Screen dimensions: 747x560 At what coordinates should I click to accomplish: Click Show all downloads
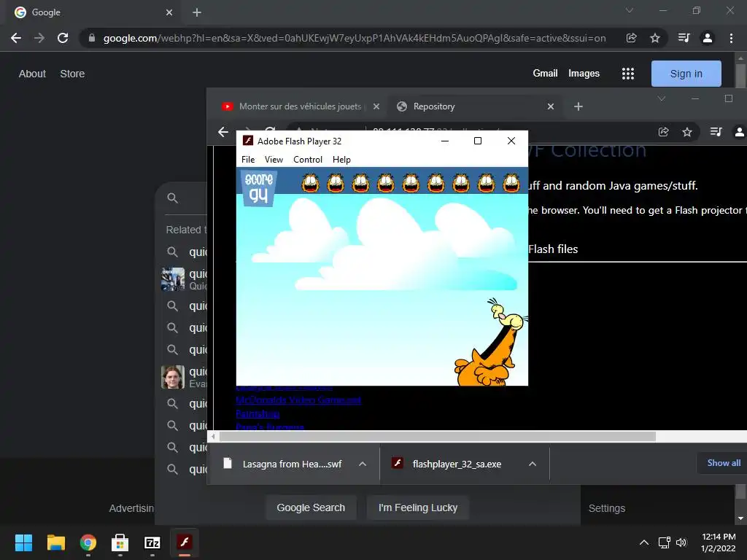724,463
